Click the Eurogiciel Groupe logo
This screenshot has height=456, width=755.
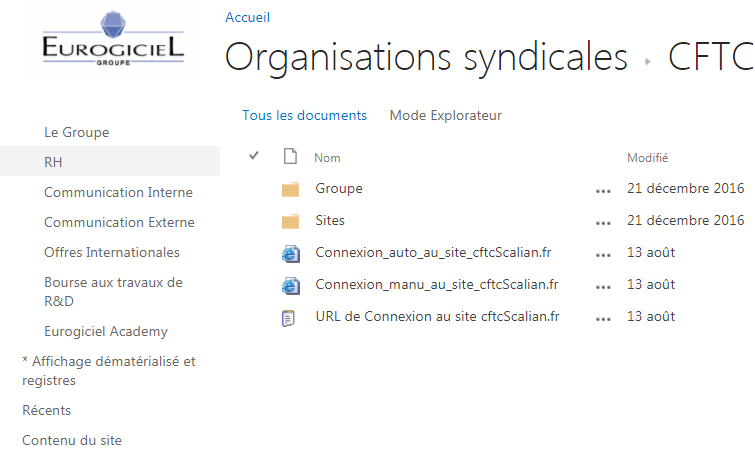113,39
